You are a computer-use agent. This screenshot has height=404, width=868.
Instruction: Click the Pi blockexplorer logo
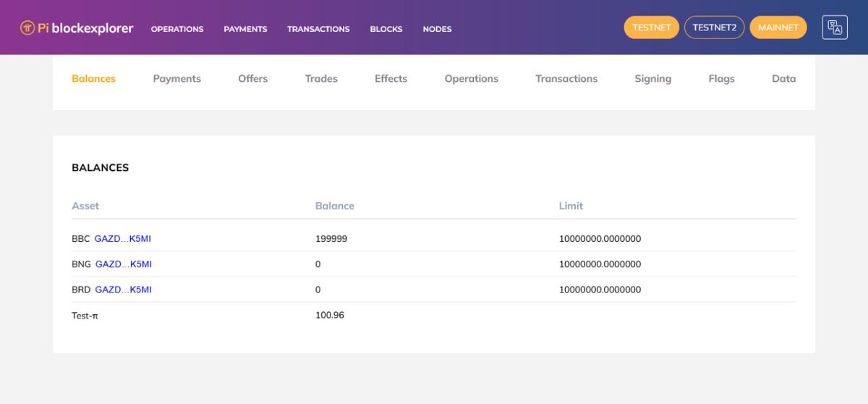pos(77,28)
